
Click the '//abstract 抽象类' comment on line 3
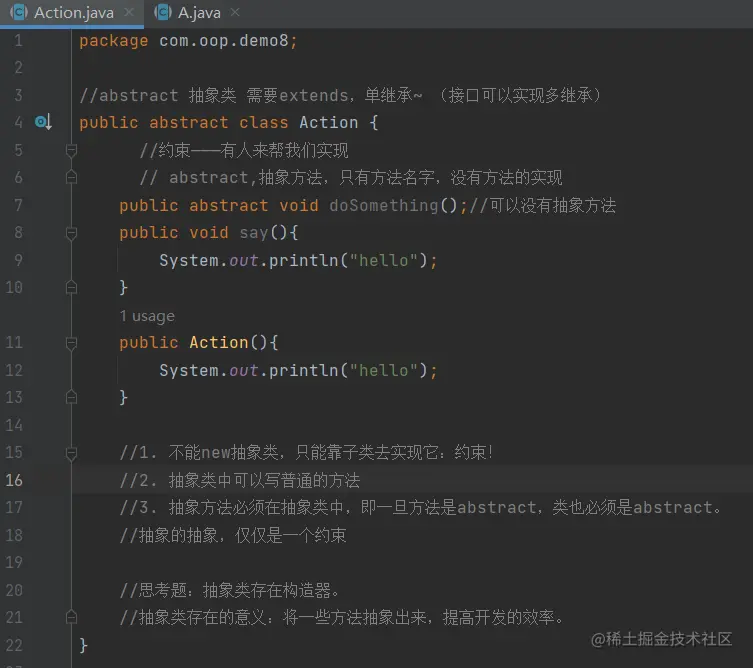(158, 95)
